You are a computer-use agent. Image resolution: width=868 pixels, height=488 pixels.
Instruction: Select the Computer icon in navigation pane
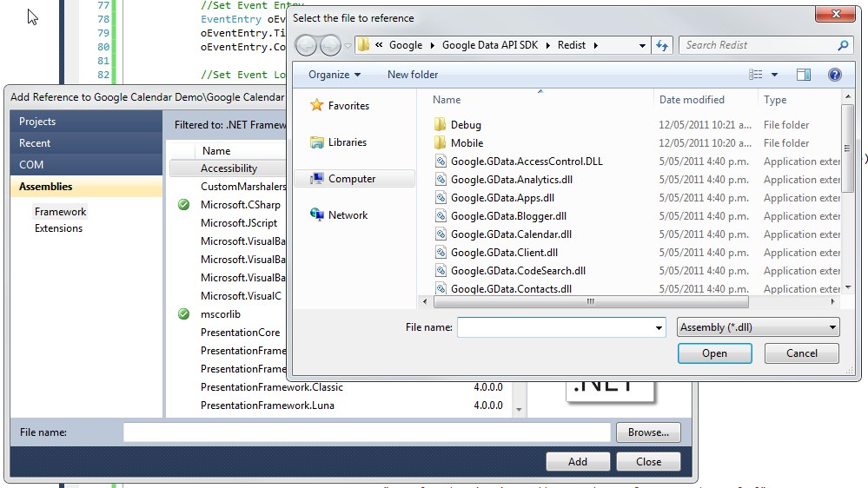[x=316, y=179]
